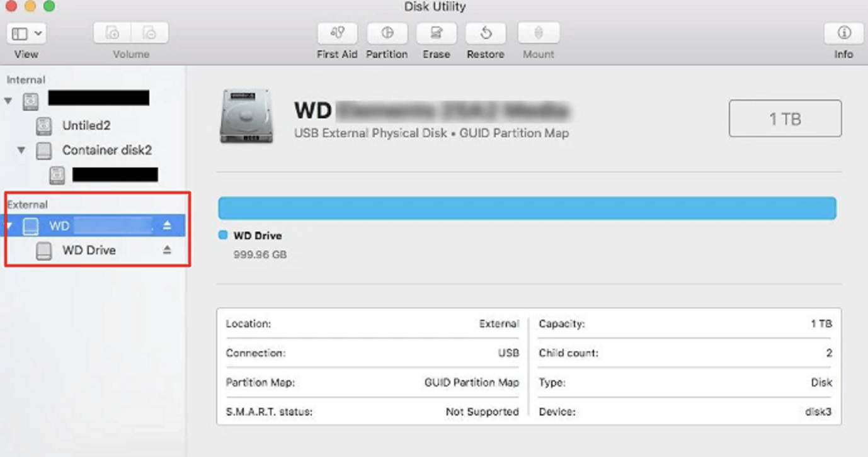
Task: Click the 1 TB capacity box
Action: (785, 118)
